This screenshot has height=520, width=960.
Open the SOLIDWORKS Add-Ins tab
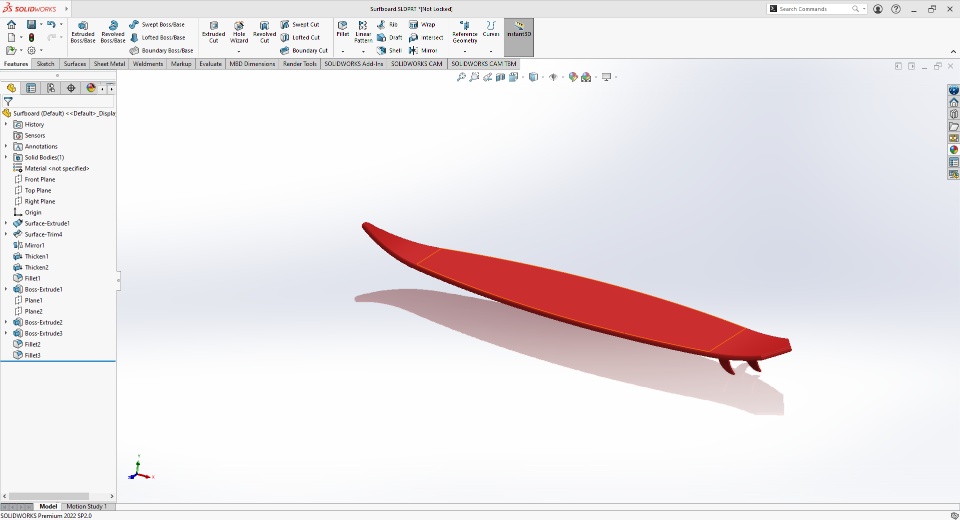tap(353, 64)
